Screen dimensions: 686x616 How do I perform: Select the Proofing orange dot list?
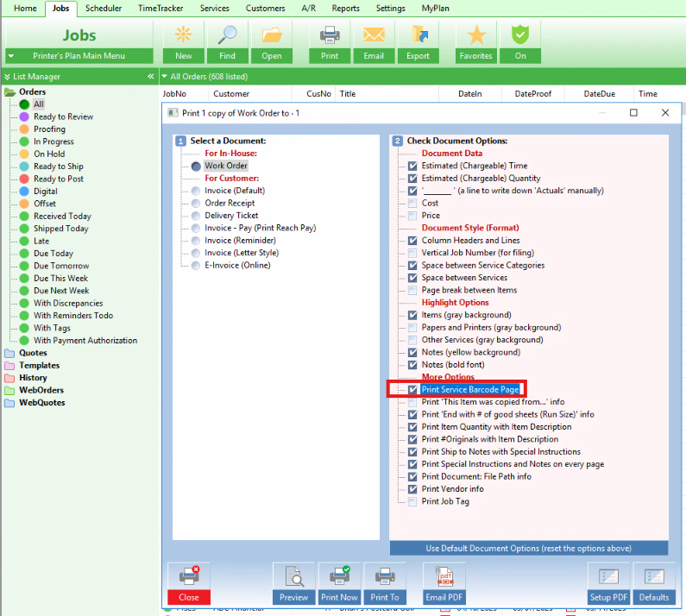[24, 129]
